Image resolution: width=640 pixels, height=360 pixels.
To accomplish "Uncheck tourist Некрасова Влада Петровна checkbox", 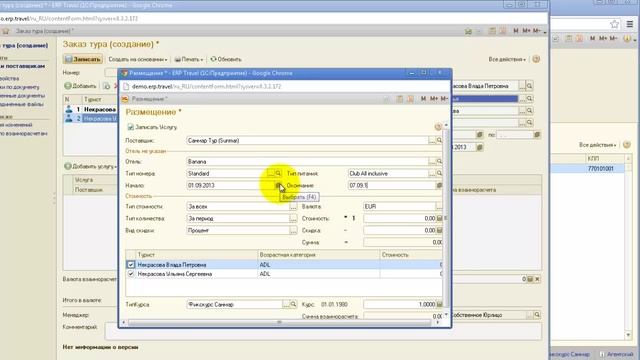I will coord(131,265).
